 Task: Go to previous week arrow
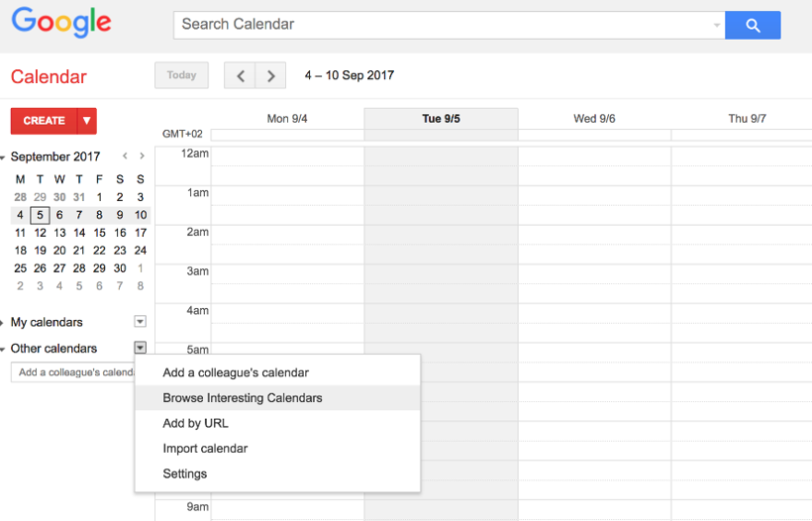point(240,75)
